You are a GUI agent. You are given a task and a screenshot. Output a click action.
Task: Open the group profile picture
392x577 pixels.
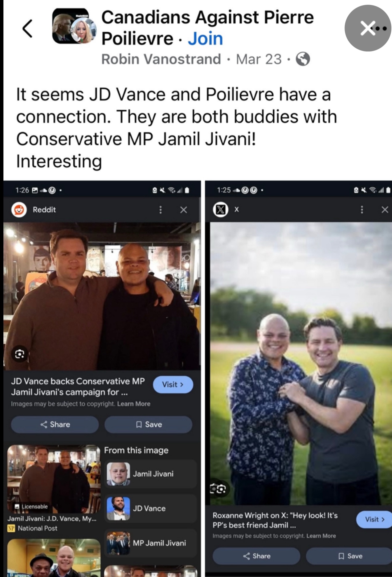click(74, 26)
